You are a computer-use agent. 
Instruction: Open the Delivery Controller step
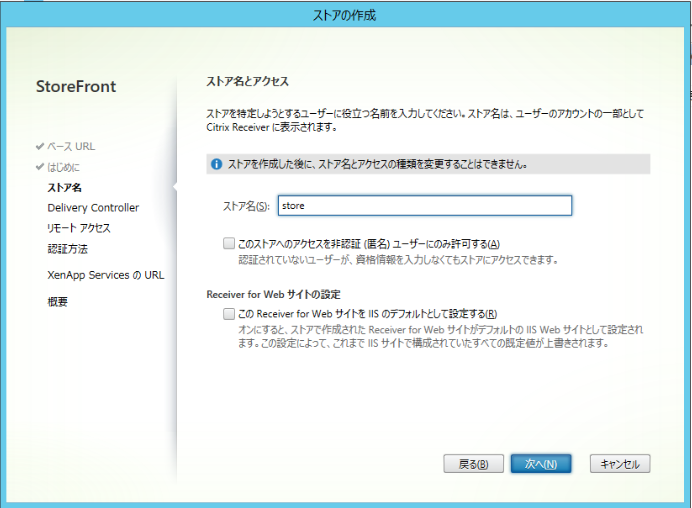93,208
